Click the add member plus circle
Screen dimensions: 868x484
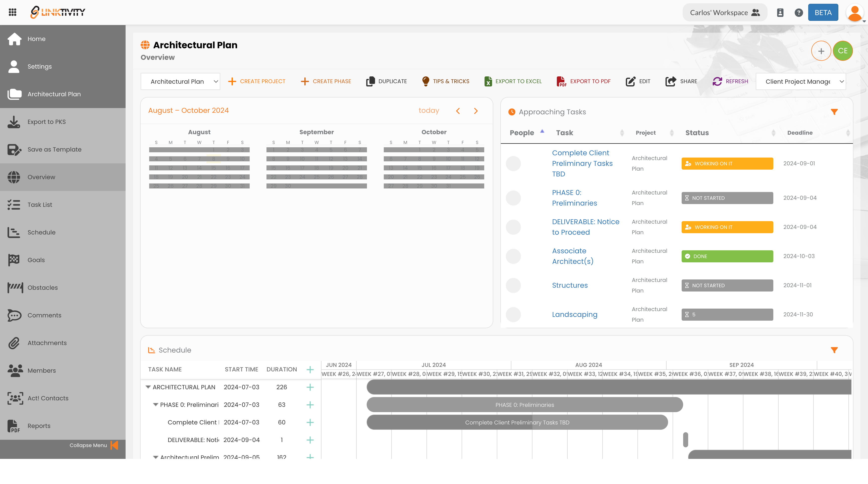pos(821,51)
